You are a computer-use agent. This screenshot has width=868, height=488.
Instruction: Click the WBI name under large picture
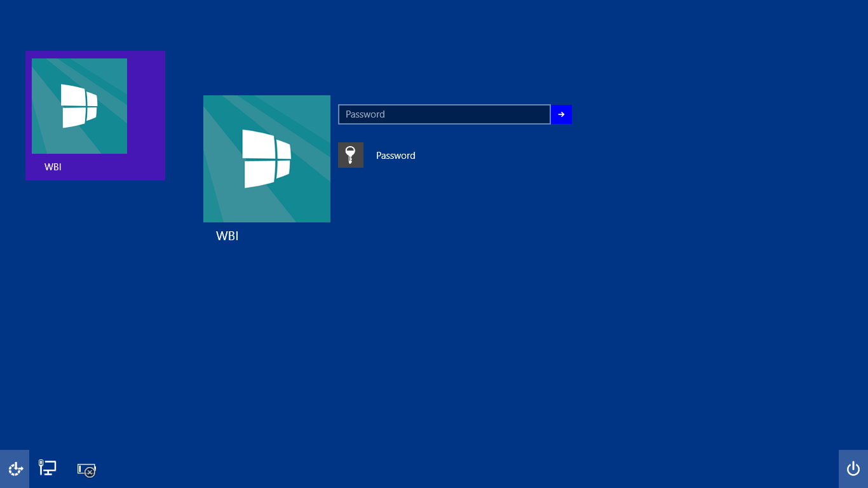[227, 236]
